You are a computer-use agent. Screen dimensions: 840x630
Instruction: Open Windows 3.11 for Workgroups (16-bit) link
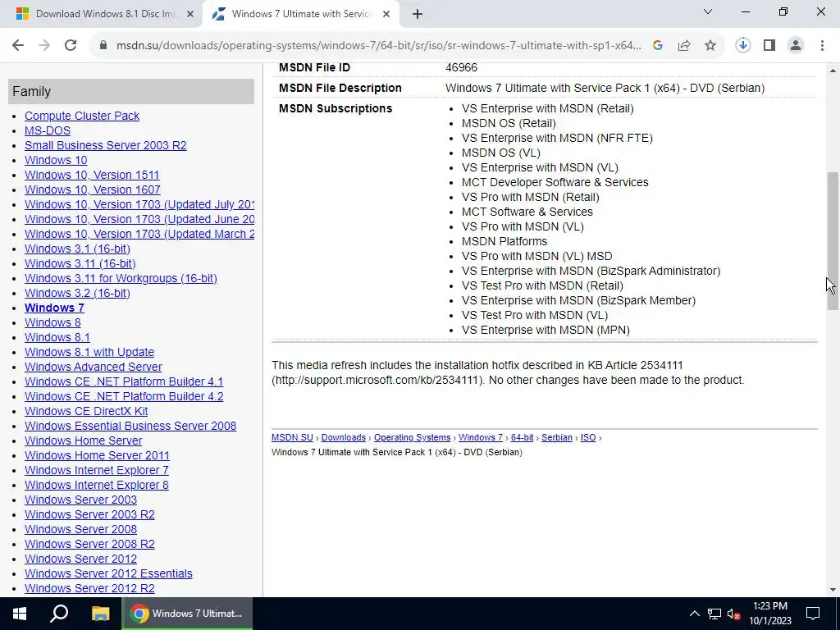(x=121, y=278)
